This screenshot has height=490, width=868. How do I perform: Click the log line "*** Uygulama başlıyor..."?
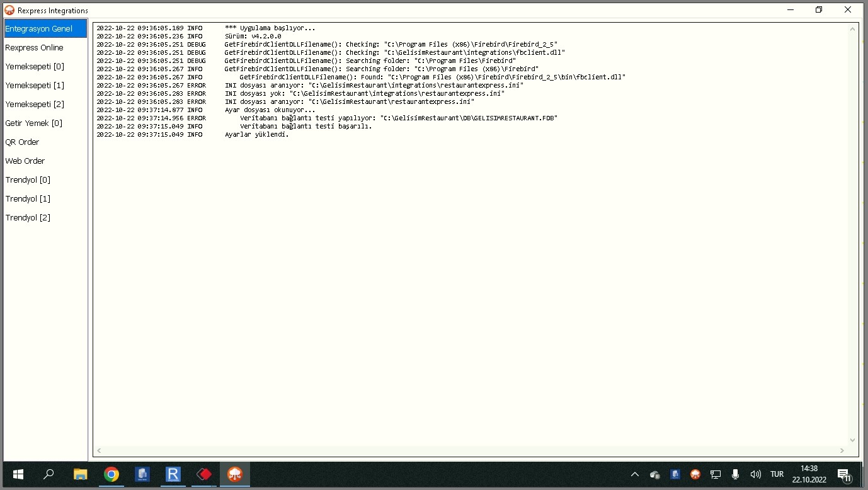point(270,28)
